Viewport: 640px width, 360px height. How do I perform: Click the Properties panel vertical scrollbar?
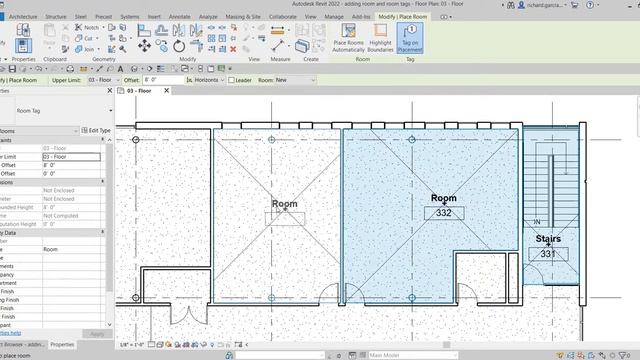[x=109, y=232]
